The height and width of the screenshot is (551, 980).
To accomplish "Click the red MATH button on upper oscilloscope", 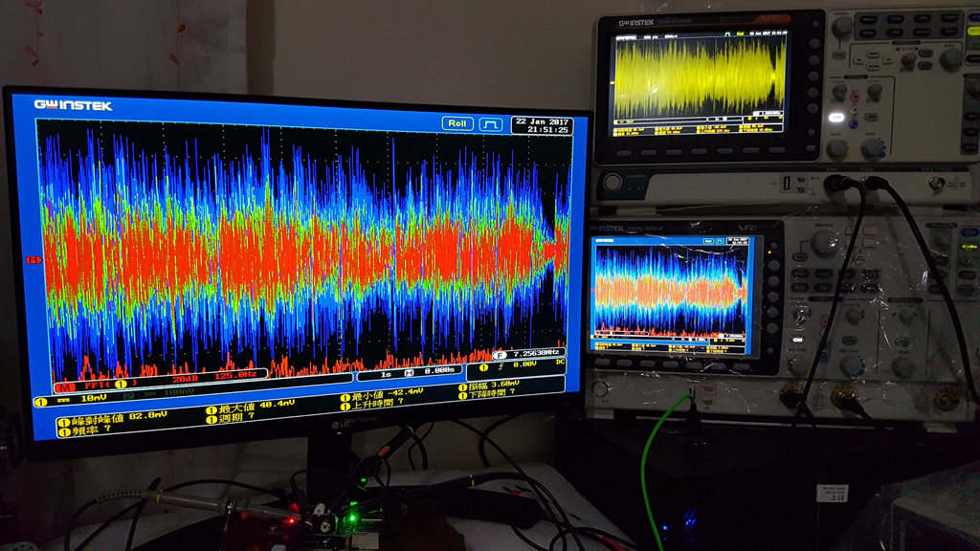I will click(855, 98).
